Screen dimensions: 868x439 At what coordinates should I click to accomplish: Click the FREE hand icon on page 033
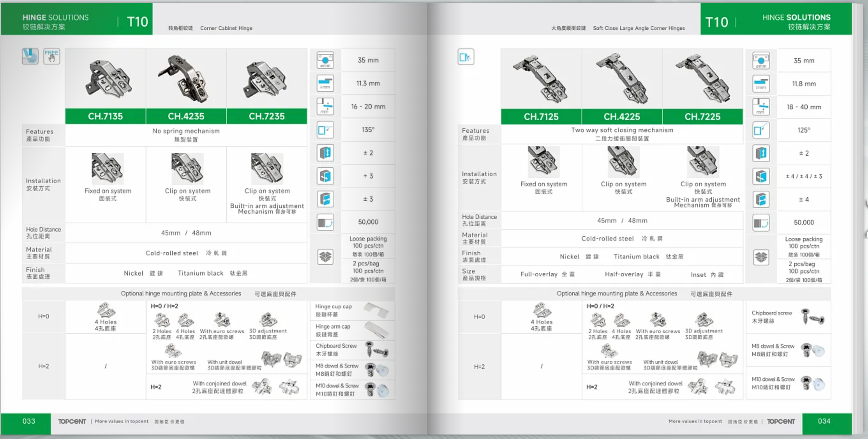click(52, 56)
